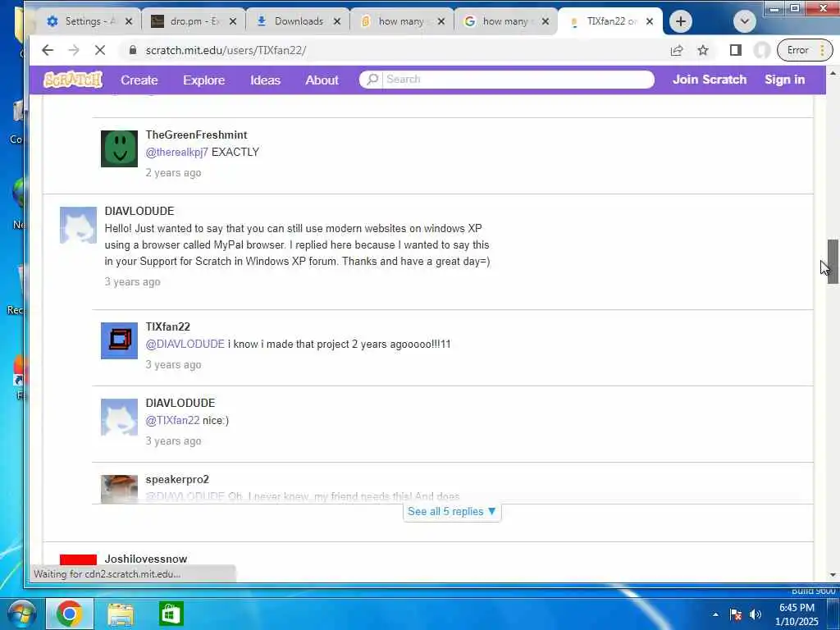
Task: Open TIXfan22 comment avatar
Action: (120, 340)
